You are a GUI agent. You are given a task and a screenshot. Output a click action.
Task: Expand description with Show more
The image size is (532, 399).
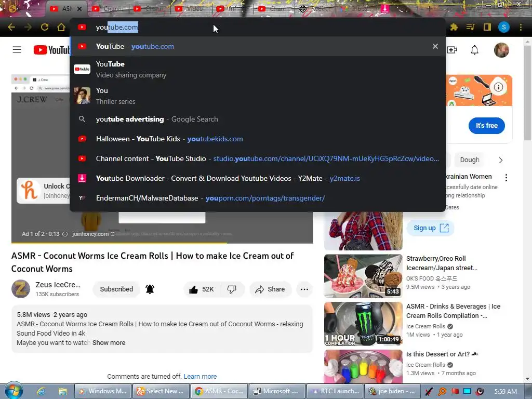109,343
